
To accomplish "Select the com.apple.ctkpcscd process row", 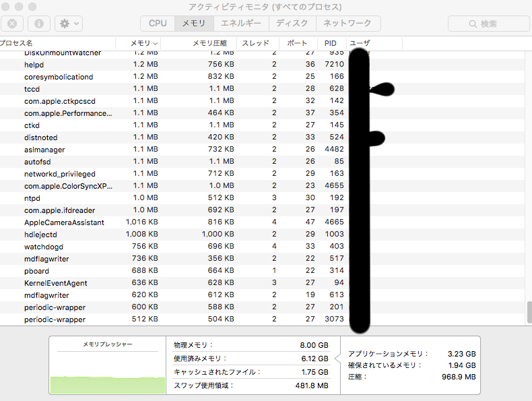I will pos(263,101).
